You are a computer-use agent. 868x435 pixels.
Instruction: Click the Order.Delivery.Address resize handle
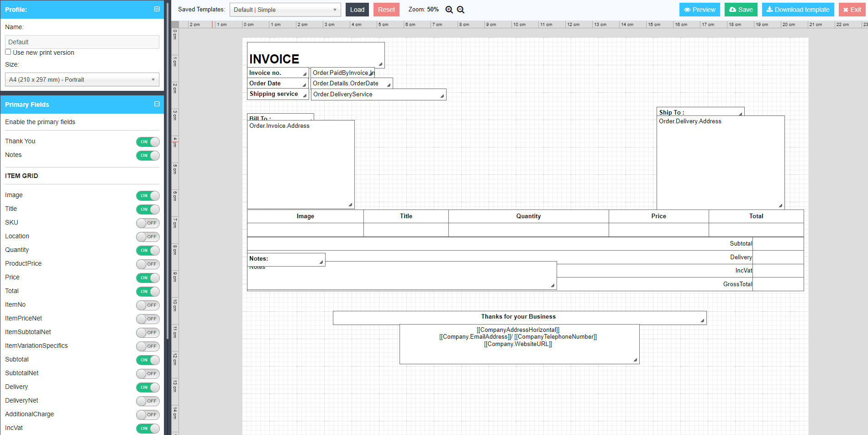coord(780,205)
